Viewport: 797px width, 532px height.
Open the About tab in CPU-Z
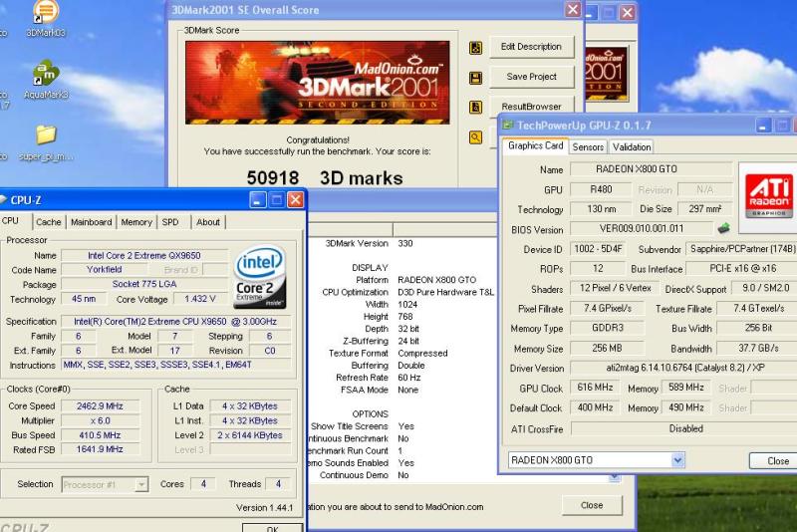pos(208,222)
